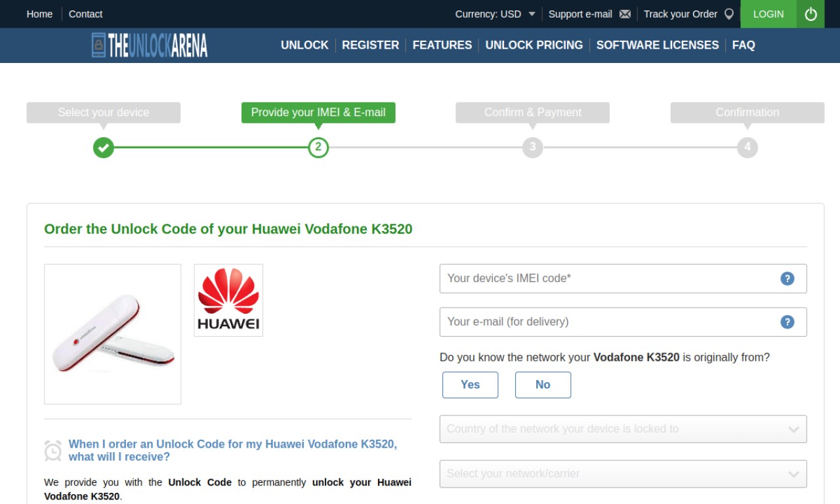
Task: Expand the Select your network/carrier dropdown
Action: [x=623, y=474]
